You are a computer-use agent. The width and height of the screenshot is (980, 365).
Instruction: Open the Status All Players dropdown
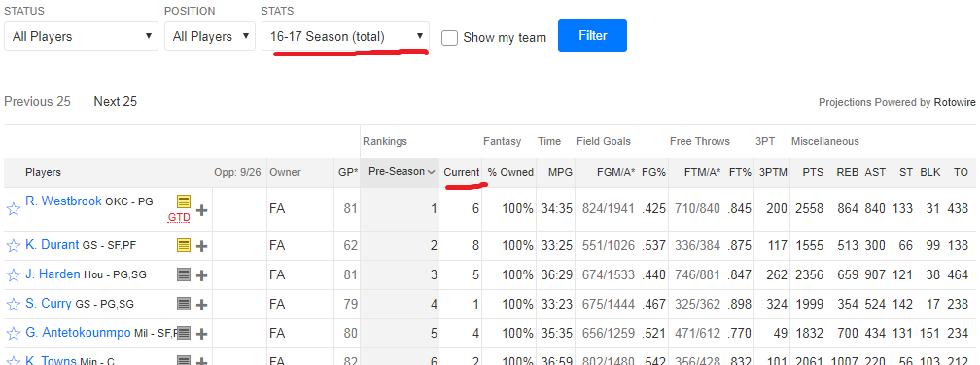click(82, 36)
